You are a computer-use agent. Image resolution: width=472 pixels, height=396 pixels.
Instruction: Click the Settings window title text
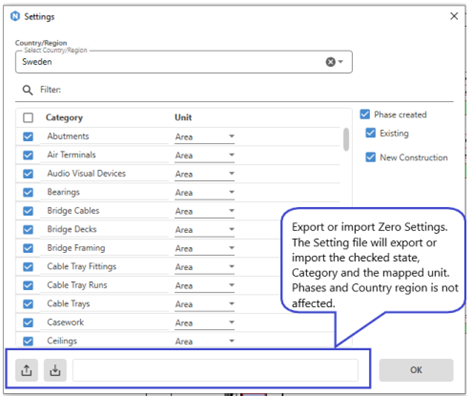tap(39, 16)
